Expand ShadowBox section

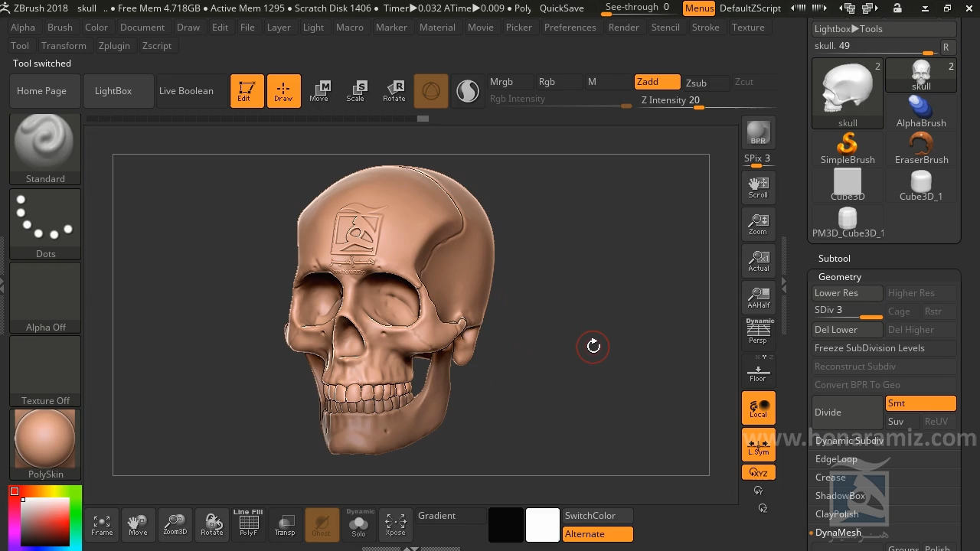pos(840,496)
